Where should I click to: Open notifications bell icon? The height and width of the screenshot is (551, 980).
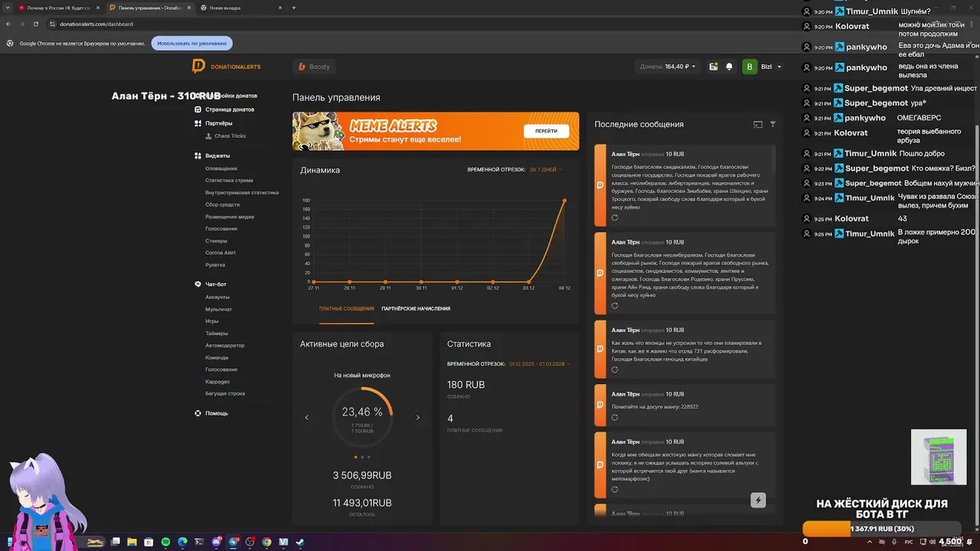point(729,67)
